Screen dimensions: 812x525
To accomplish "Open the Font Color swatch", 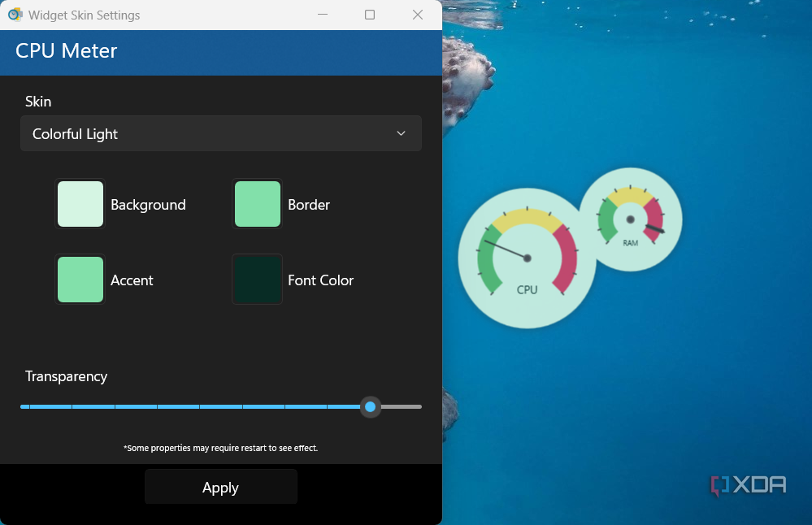I will click(258, 280).
